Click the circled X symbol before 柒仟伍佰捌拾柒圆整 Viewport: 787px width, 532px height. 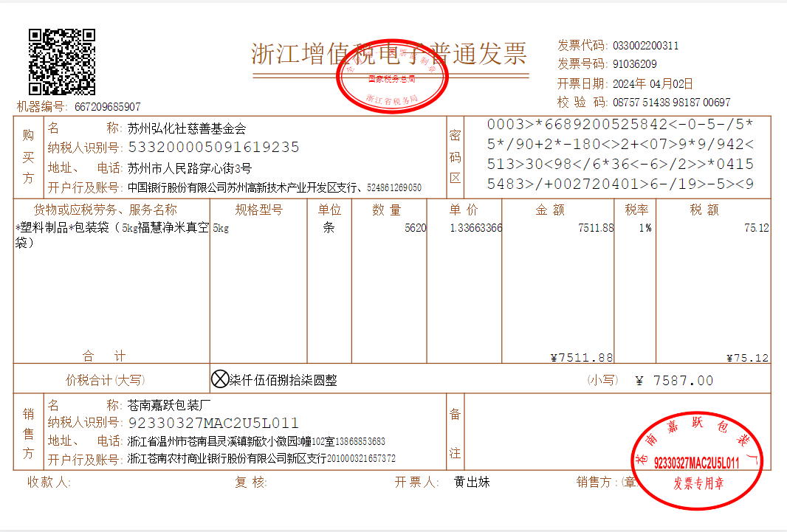coord(220,380)
